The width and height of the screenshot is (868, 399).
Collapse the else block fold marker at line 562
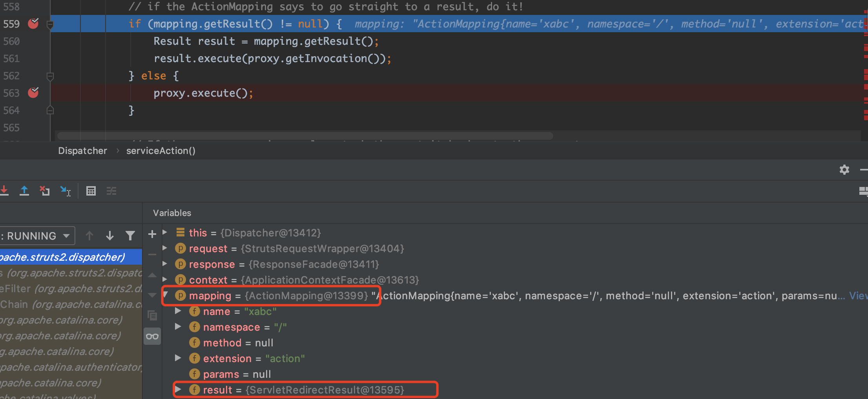coord(50,76)
